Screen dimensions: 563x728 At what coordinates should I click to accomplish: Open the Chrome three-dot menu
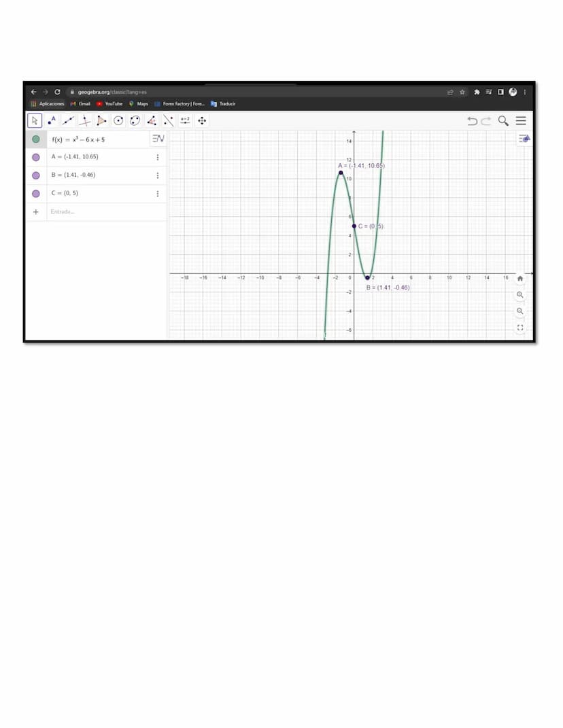point(525,92)
